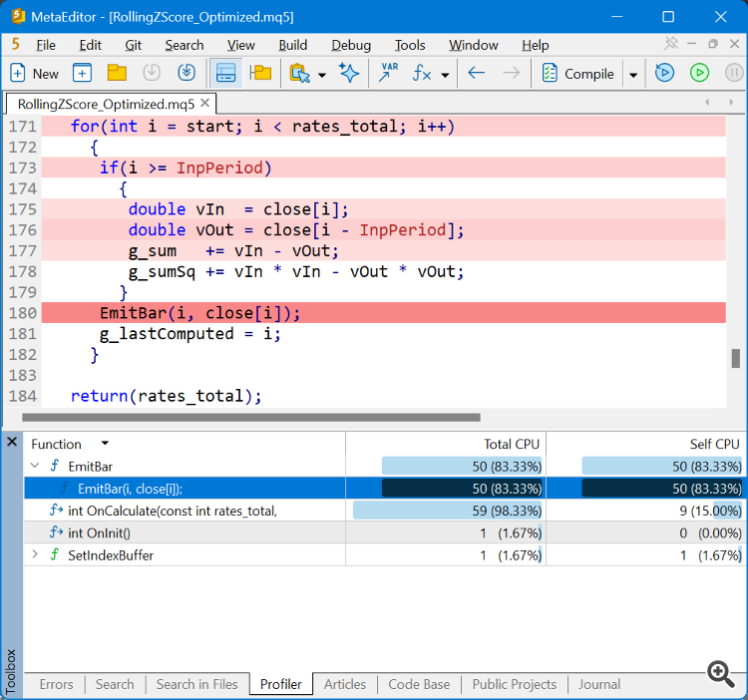Click the Compile button
This screenshot has height=700, width=748.
tap(578, 74)
